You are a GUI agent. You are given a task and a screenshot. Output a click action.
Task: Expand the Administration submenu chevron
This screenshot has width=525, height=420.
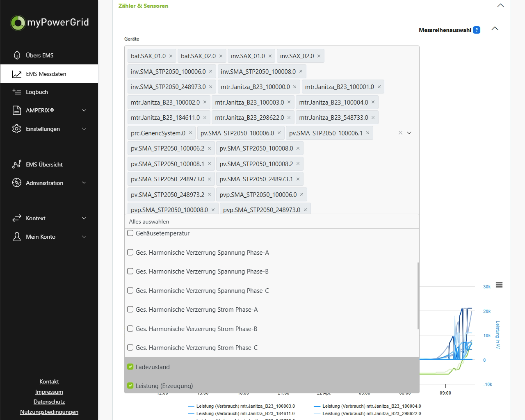[84, 183]
